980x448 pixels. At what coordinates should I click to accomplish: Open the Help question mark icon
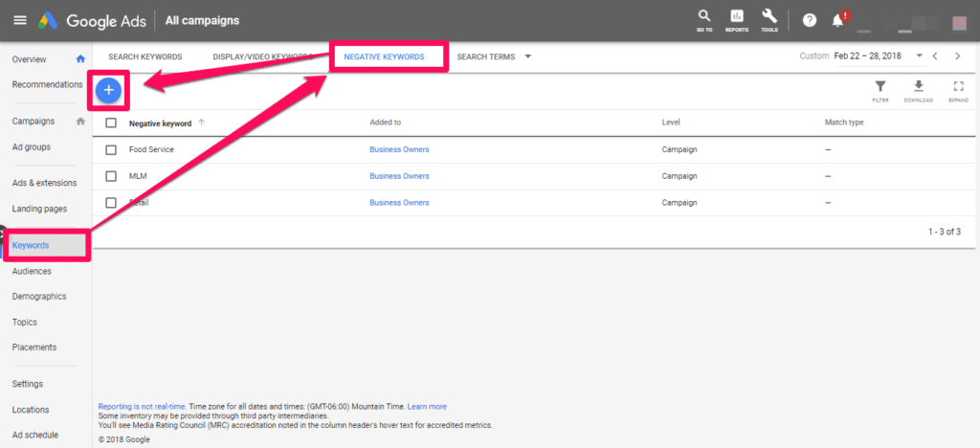click(810, 21)
